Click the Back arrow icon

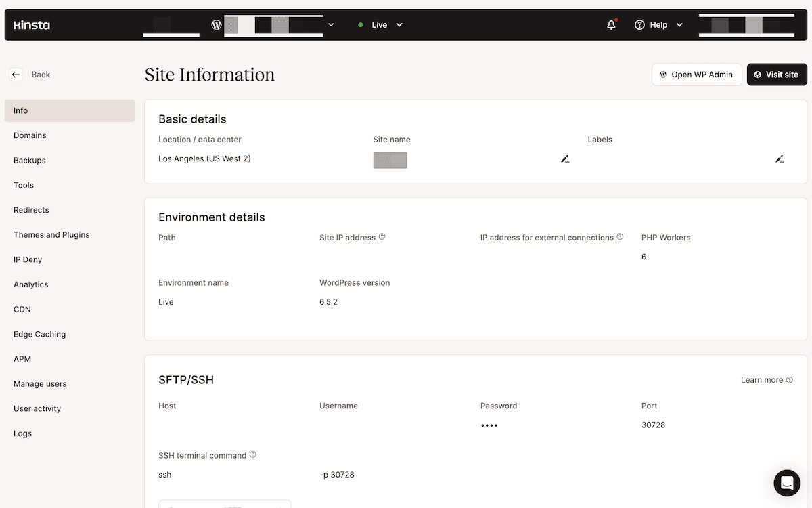pos(16,75)
